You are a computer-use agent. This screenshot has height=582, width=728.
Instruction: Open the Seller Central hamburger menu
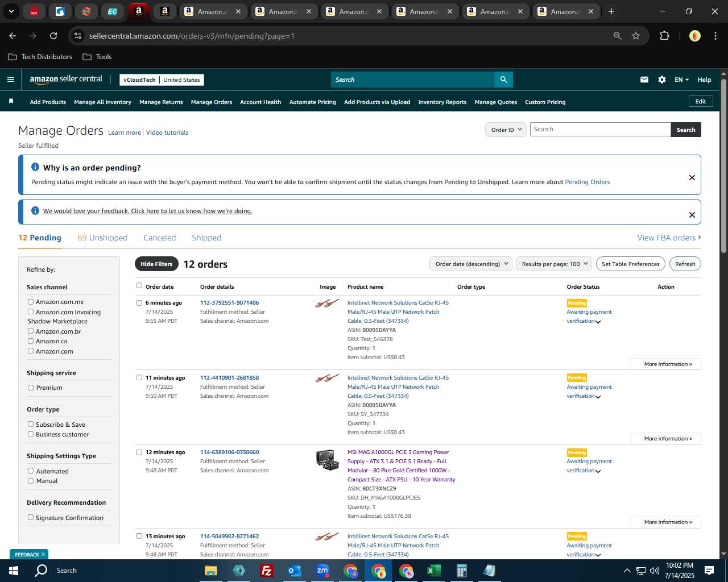click(11, 80)
